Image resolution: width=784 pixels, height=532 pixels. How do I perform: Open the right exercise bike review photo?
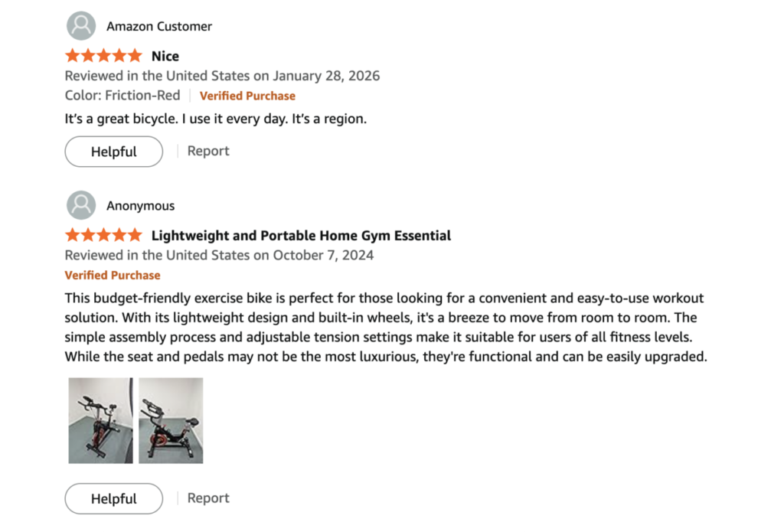[171, 420]
